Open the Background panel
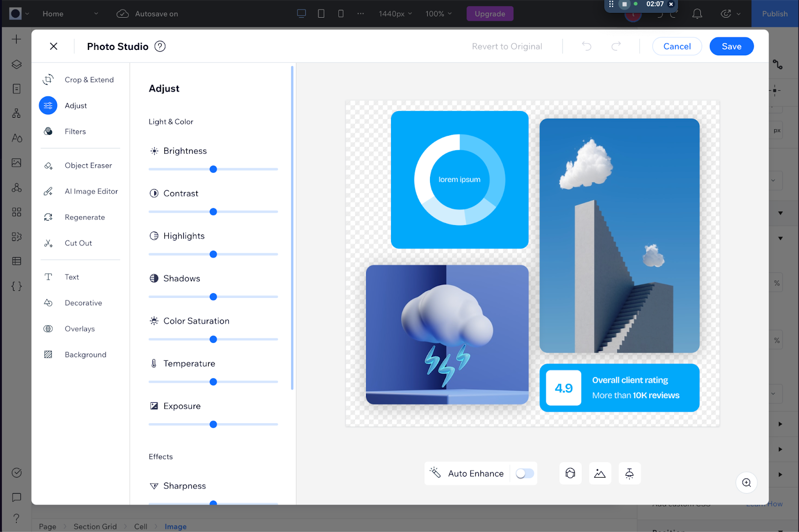The image size is (799, 532). pyautogui.click(x=85, y=355)
